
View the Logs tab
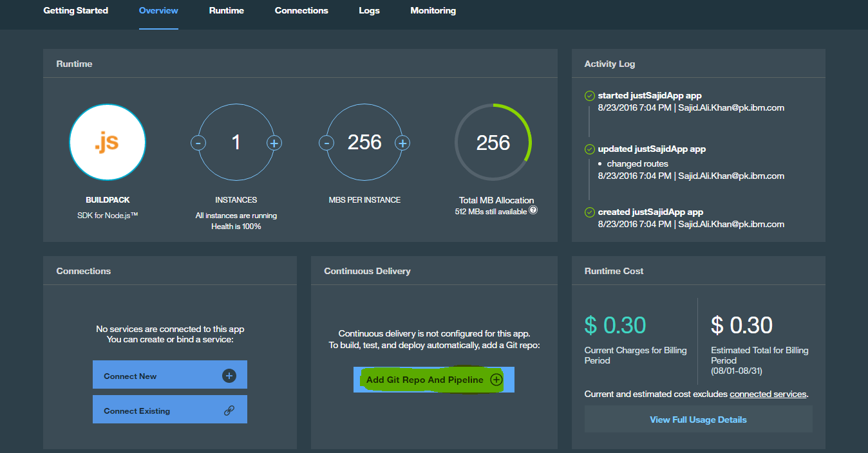370,10
